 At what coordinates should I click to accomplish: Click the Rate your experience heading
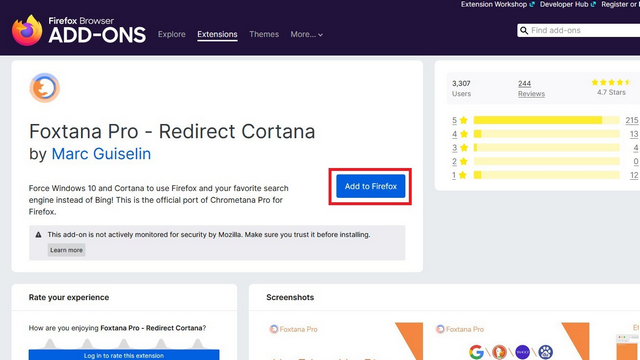pyautogui.click(x=69, y=298)
